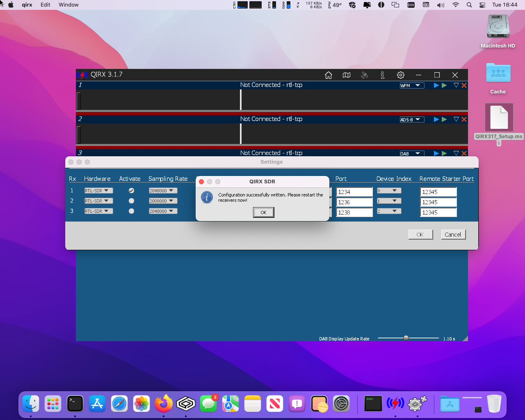
Task: Open Finder from the dock
Action: tap(31, 404)
